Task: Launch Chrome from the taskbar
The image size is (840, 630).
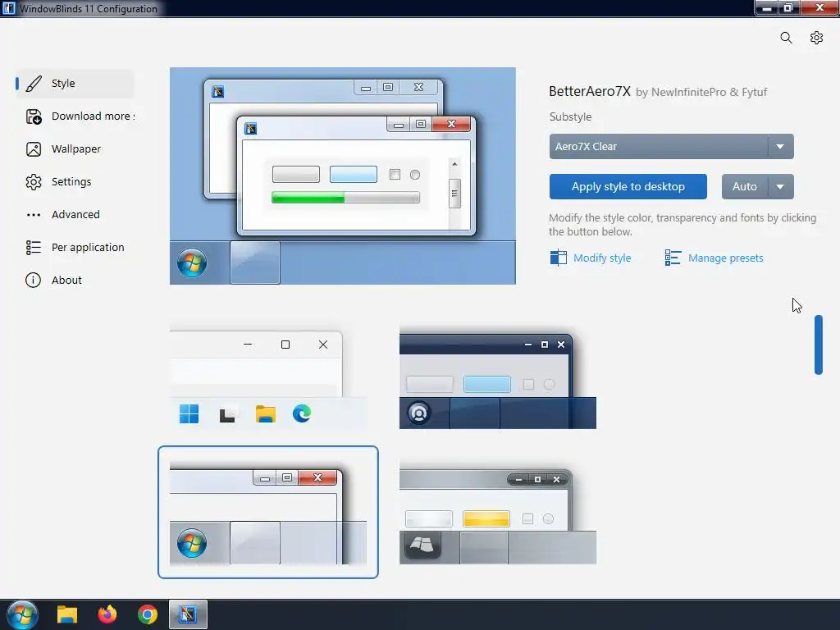Action: point(148,614)
